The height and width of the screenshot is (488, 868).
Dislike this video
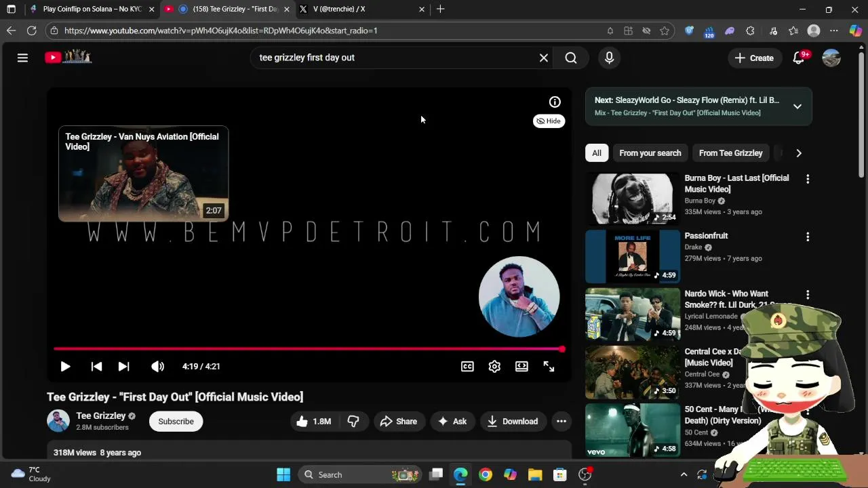point(353,421)
